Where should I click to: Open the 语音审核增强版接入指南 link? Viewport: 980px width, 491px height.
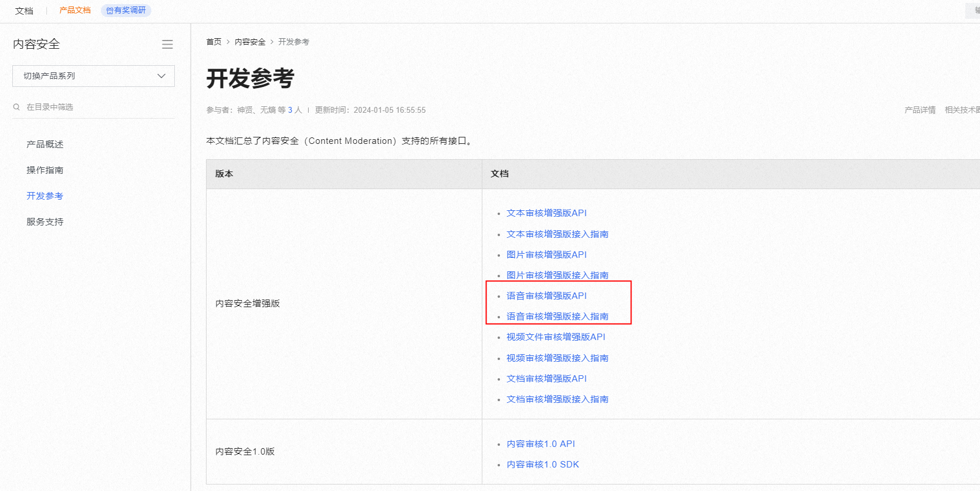557,316
